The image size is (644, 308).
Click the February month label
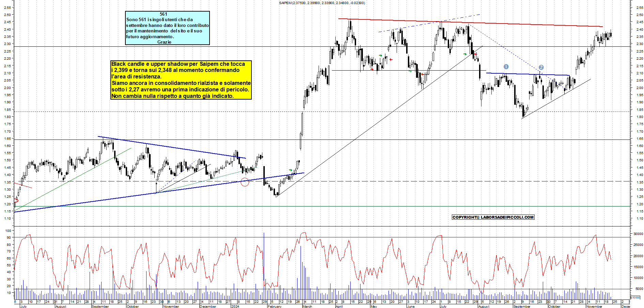click(x=274, y=306)
